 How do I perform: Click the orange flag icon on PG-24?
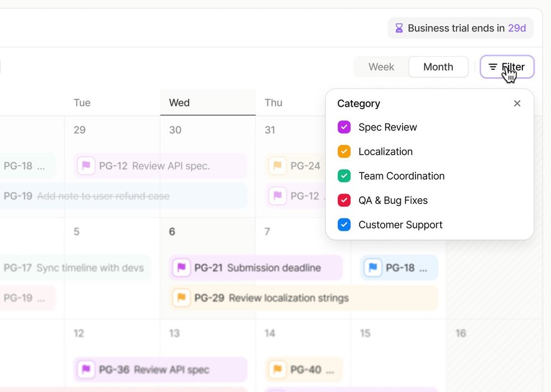(x=277, y=166)
